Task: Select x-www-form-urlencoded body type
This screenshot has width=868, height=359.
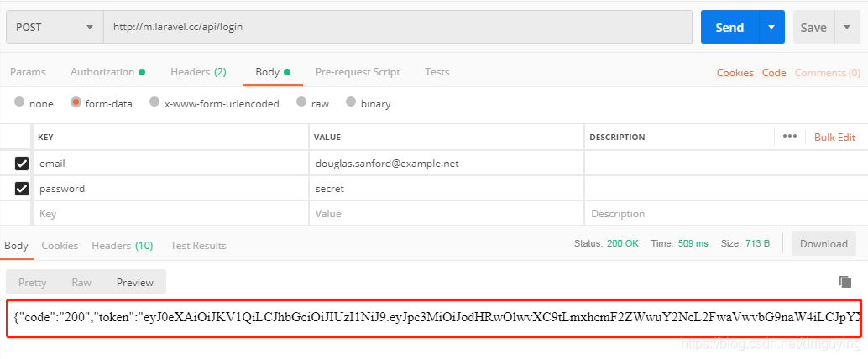Action: 155,102
